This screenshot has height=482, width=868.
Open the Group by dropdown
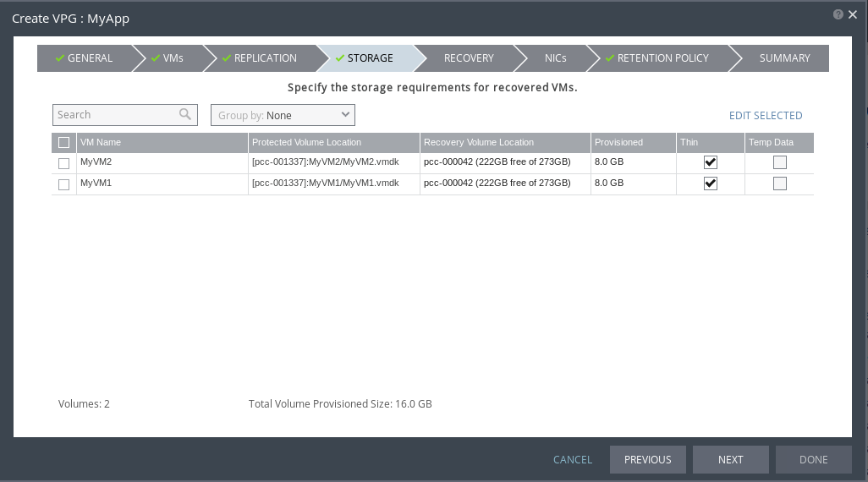pos(283,115)
